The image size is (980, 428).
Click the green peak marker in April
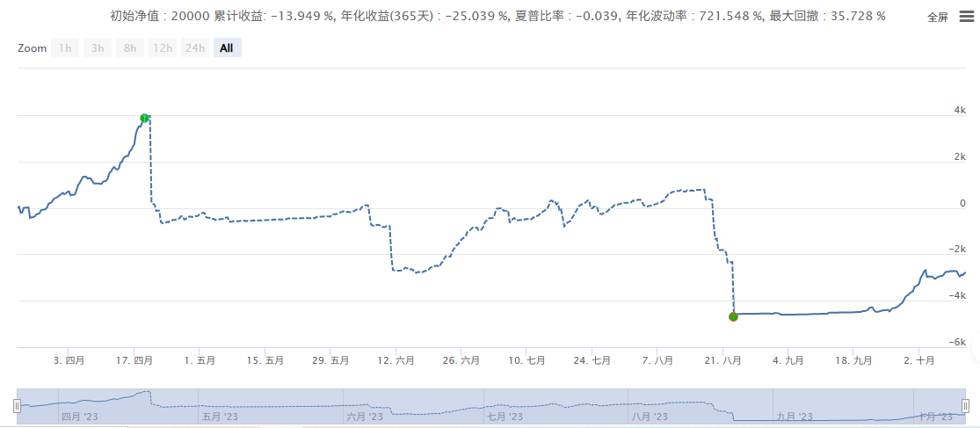[x=144, y=118]
